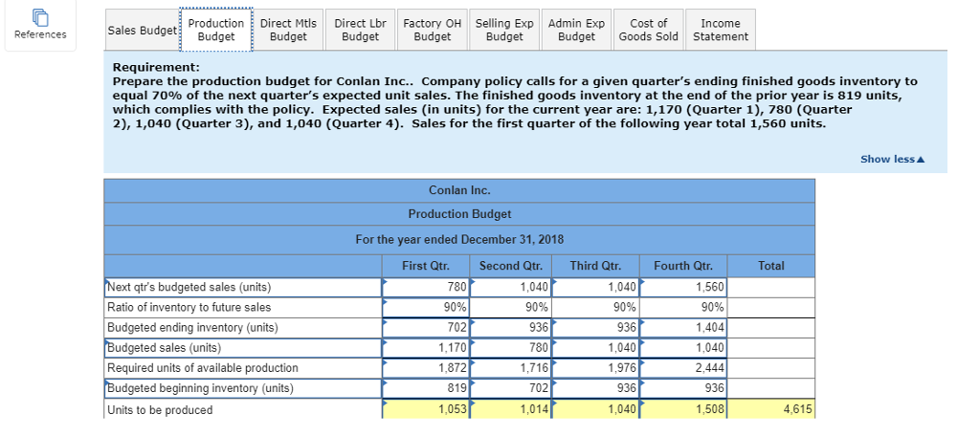The image size is (980, 436).
Task: Edit Fourth Qtr. next quarter sales cell 1,560
Action: [683, 288]
